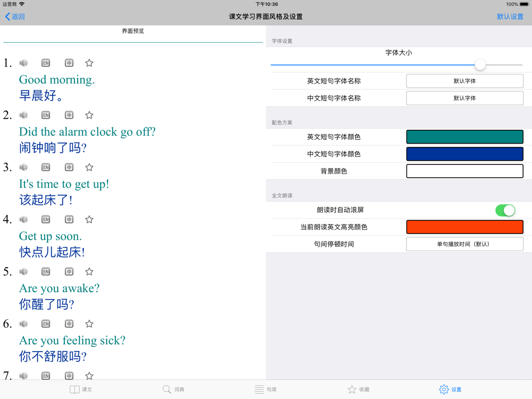
Task: Play audio for sentence 1 Good morning
Action: [23, 63]
